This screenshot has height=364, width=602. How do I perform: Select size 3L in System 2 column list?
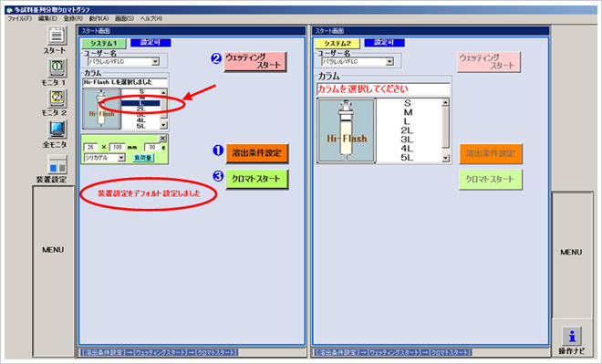(x=408, y=140)
